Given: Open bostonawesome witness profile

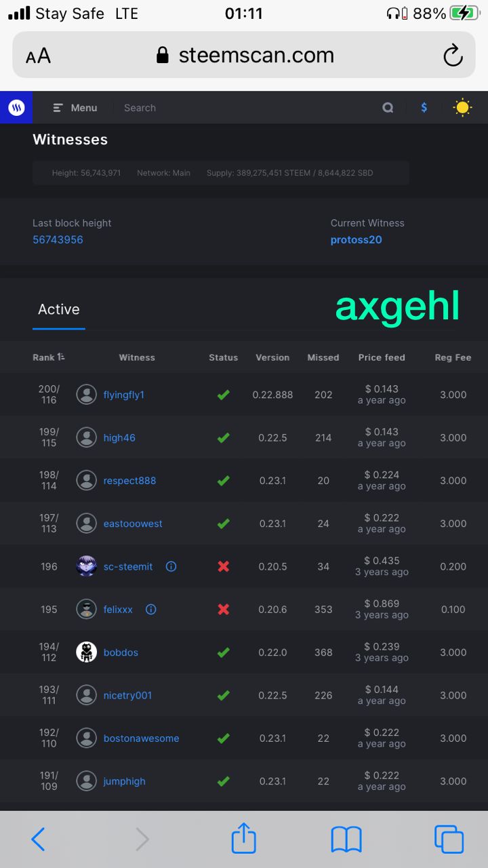Looking at the screenshot, I should coord(141,738).
